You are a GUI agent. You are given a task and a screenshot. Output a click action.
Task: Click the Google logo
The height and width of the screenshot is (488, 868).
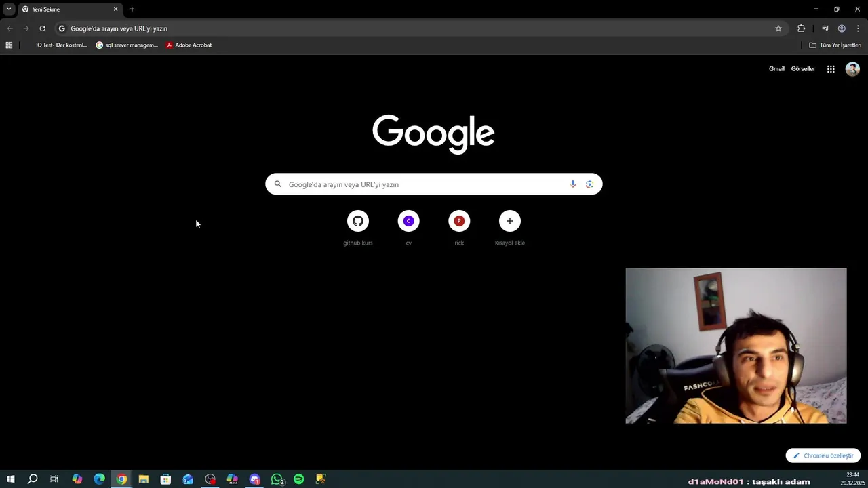(x=433, y=134)
